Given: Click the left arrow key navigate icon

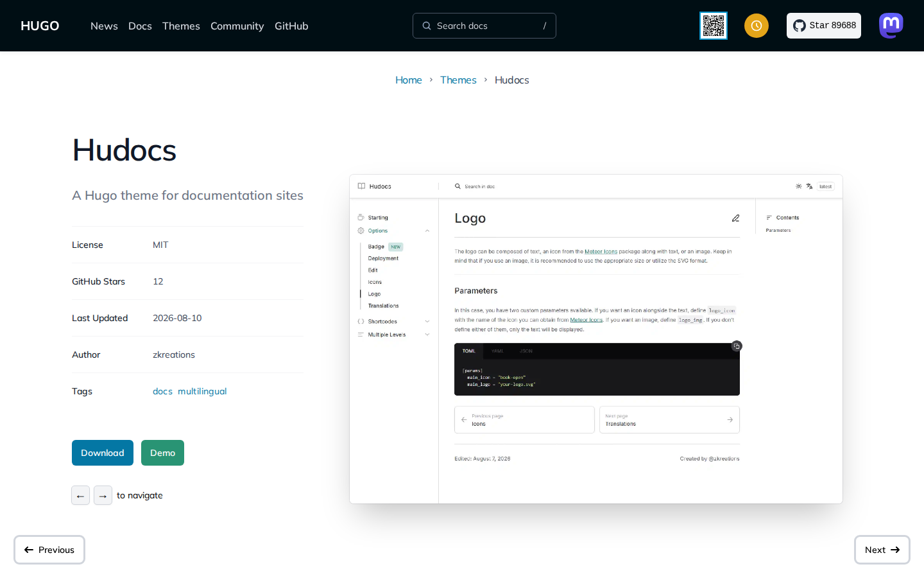Looking at the screenshot, I should pyautogui.click(x=80, y=495).
